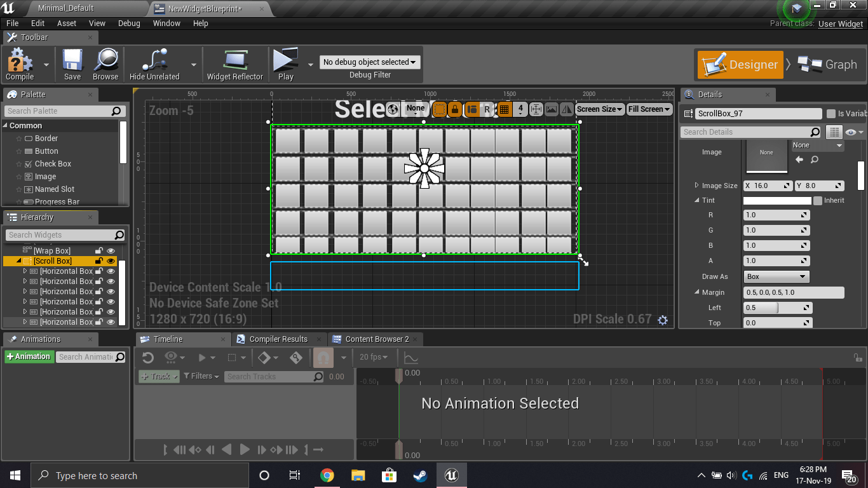Image resolution: width=868 pixels, height=488 pixels.
Task: Open the Fill Screen dropdown
Action: (649, 109)
